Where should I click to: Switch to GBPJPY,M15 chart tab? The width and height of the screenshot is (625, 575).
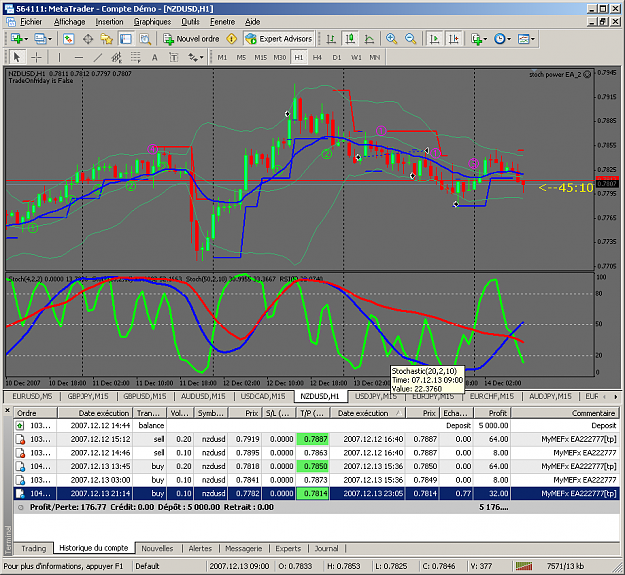click(x=88, y=396)
